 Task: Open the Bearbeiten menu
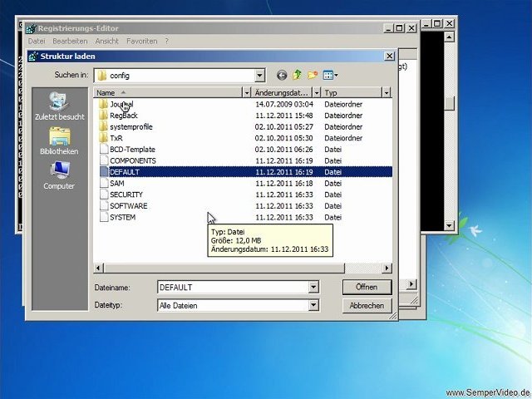(x=70, y=41)
